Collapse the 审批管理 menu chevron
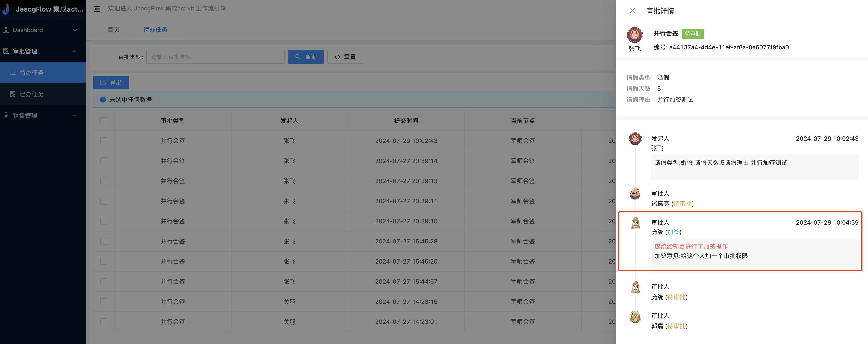The image size is (868, 344). click(x=75, y=51)
